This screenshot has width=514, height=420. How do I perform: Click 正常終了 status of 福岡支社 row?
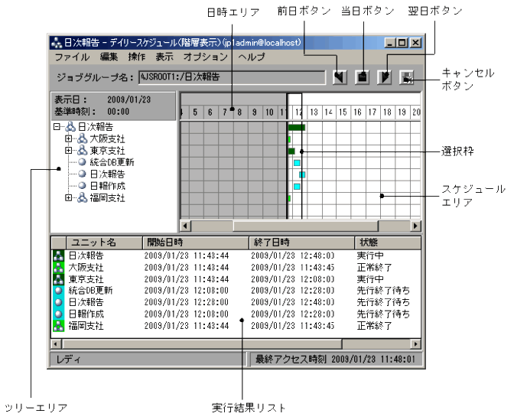click(x=374, y=326)
